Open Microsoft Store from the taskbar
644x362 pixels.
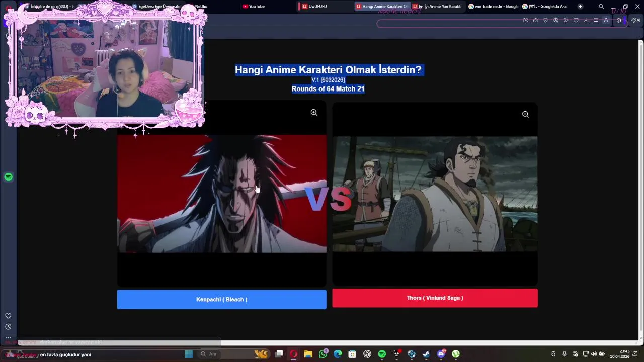click(352, 354)
